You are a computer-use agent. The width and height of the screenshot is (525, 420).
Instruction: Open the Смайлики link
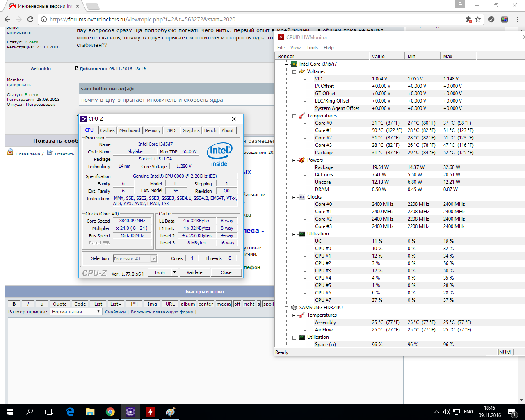tap(115, 312)
